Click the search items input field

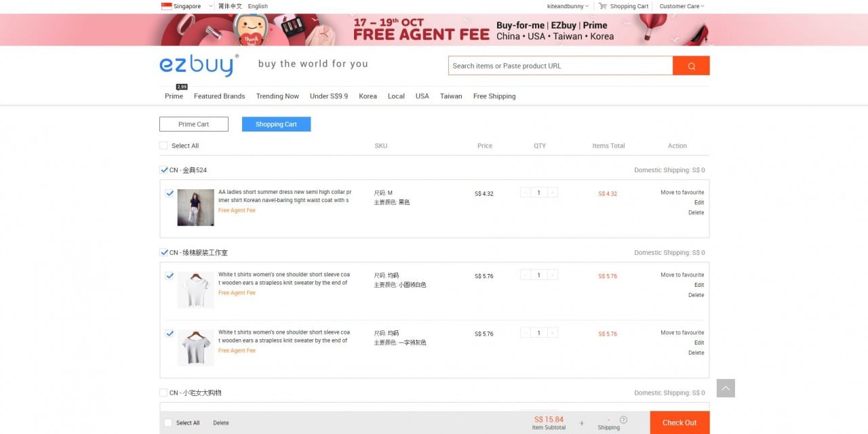(x=560, y=66)
